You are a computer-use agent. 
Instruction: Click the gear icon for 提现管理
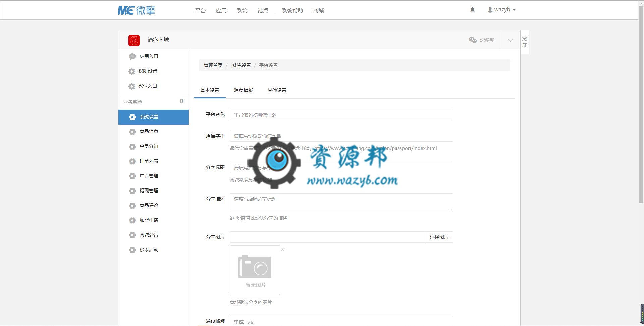pyautogui.click(x=132, y=191)
